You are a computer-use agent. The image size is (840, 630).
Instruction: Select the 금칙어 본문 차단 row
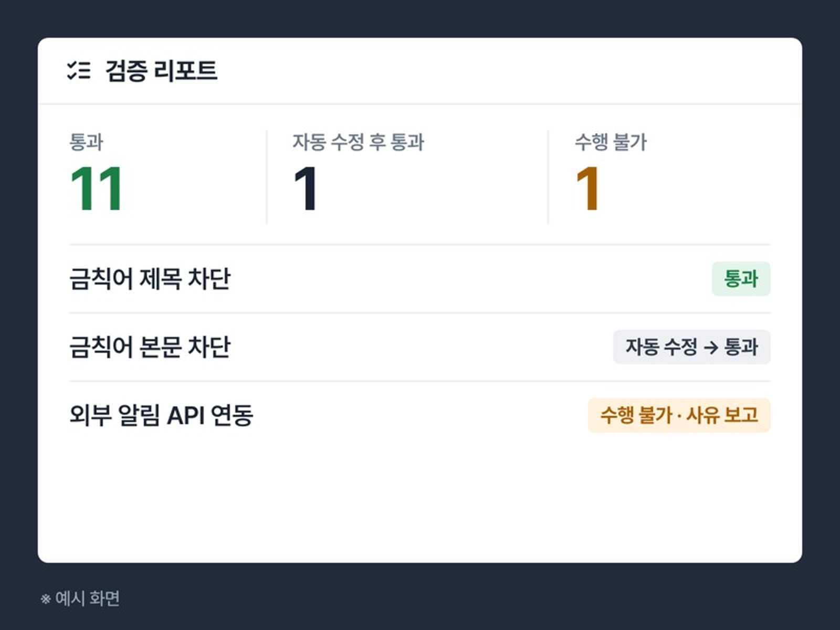420,347
